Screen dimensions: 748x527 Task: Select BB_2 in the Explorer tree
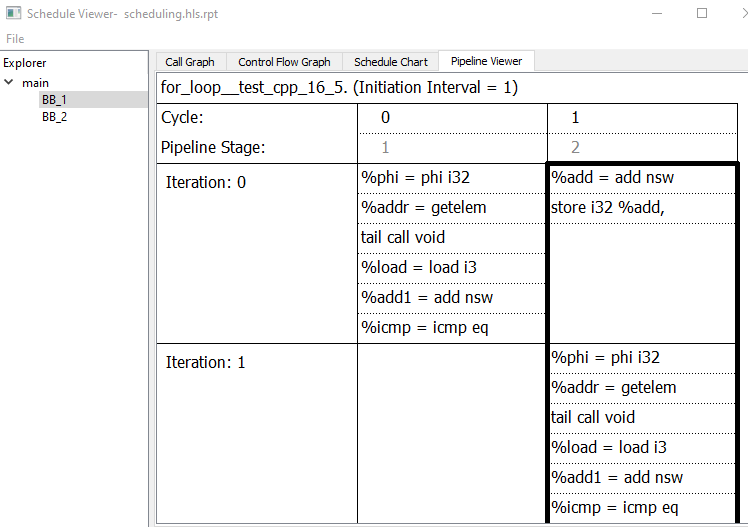point(54,116)
